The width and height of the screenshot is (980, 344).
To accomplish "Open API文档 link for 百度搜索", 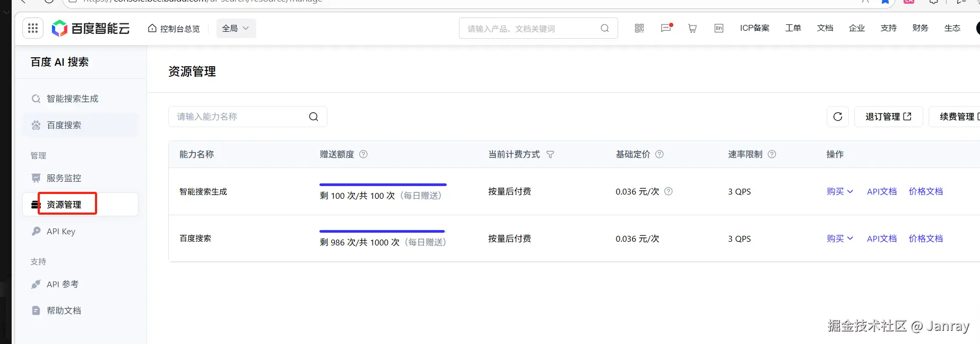I will tap(882, 239).
